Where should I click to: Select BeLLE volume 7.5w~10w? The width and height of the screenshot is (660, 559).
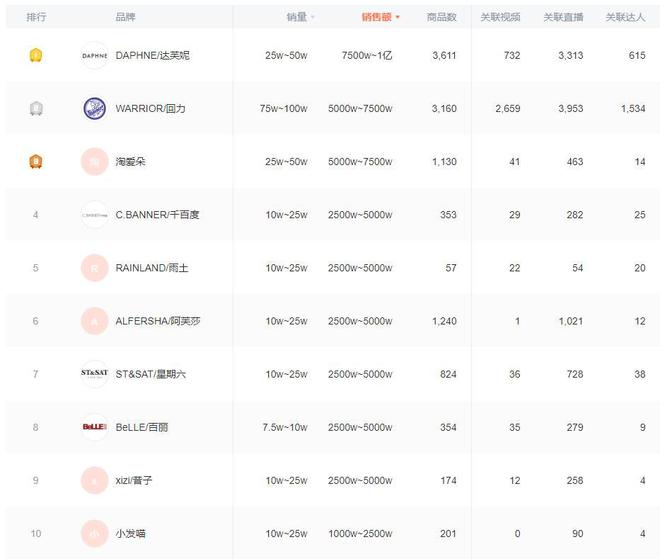[x=285, y=427]
